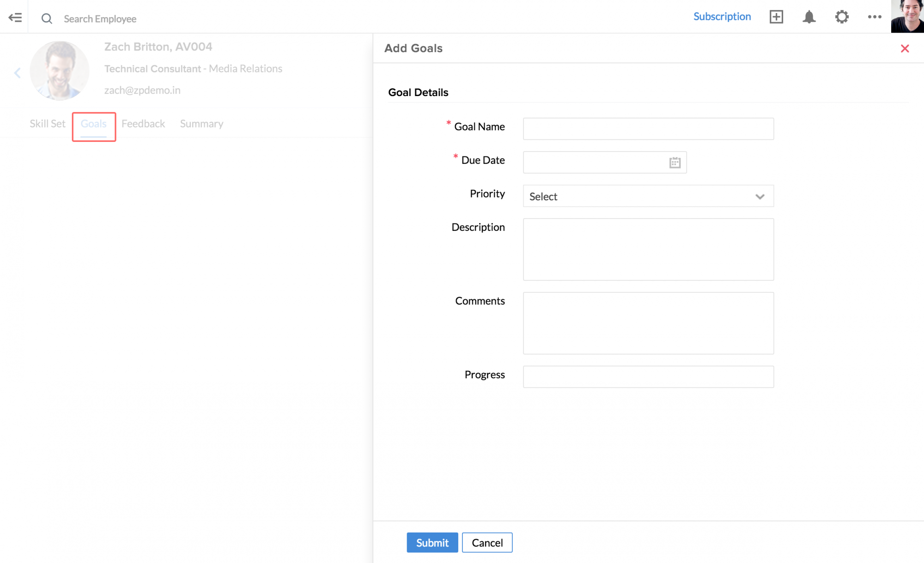Go to previous employee with the left chevron
924x563 pixels.
pyautogui.click(x=18, y=73)
